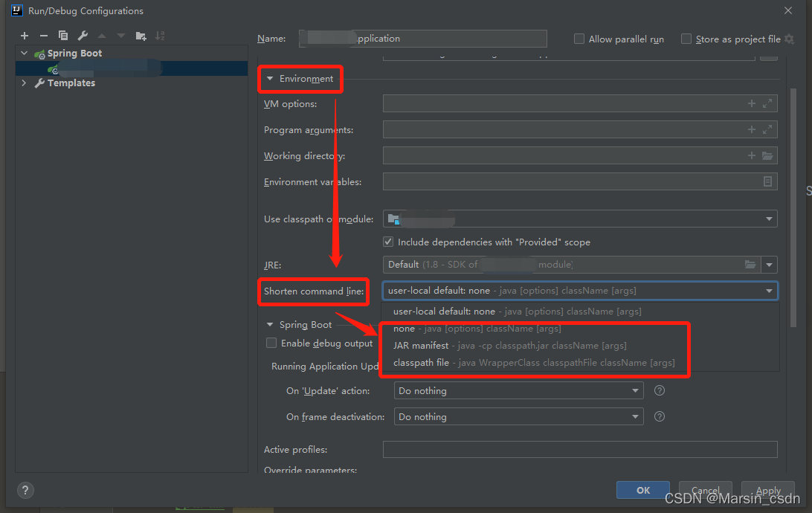Click the OK button
812x513 pixels.
pos(642,490)
